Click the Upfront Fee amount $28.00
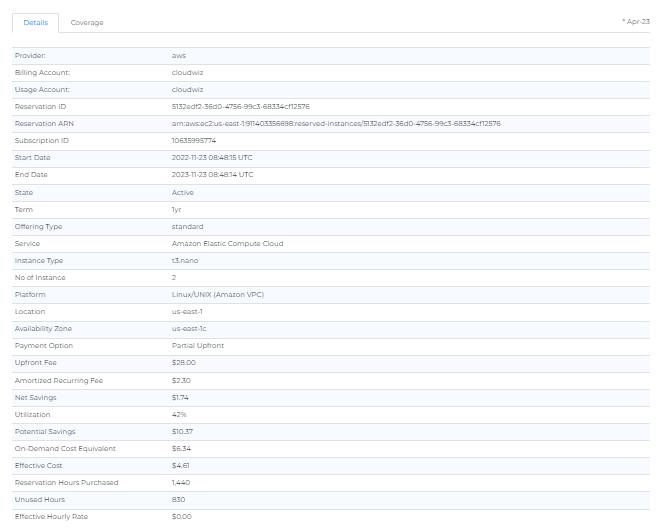662x527 pixels. pos(184,363)
